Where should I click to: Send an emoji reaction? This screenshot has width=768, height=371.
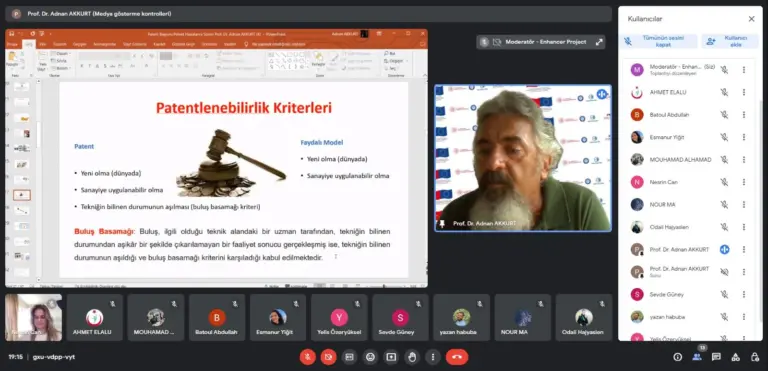coord(370,357)
